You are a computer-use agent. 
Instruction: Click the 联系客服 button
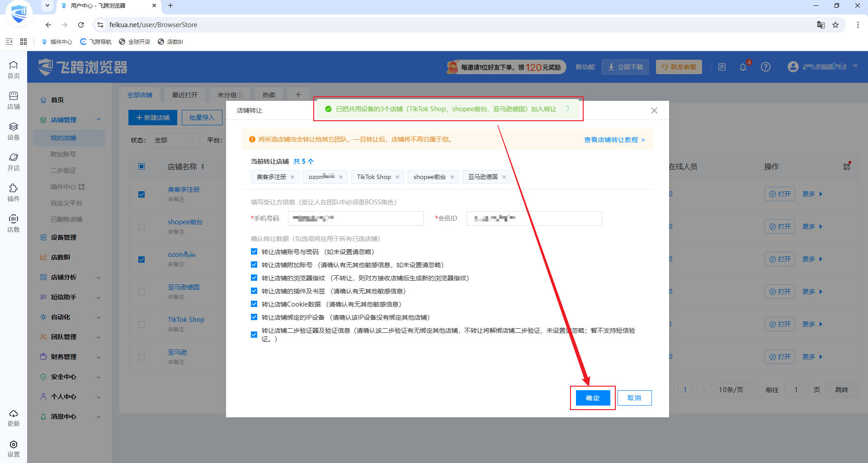[679, 67]
